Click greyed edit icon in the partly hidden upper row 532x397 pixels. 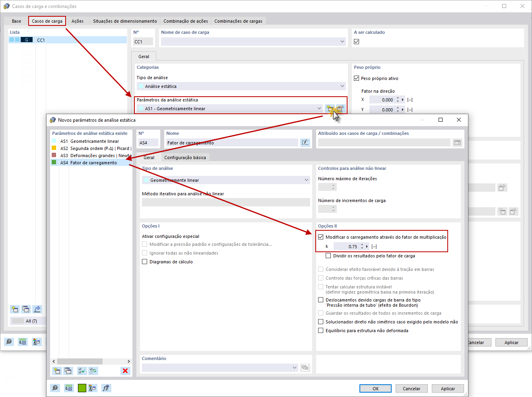point(502,187)
